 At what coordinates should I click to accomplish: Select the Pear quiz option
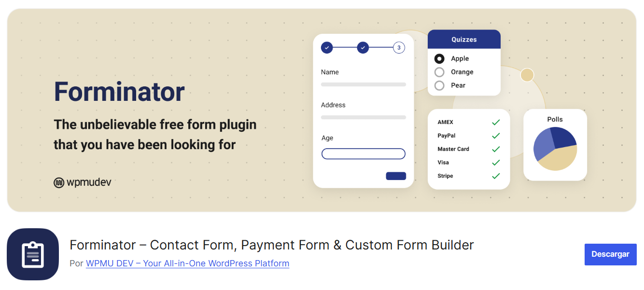[x=439, y=85]
